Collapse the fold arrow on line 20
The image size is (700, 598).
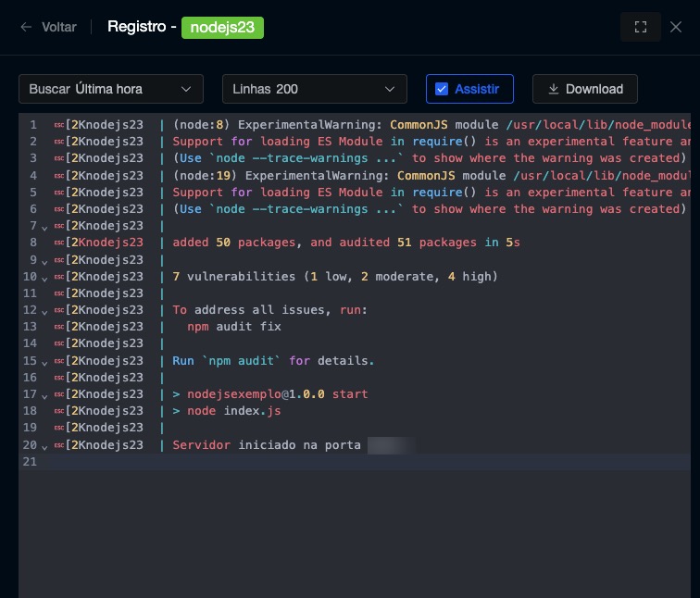pyautogui.click(x=44, y=448)
